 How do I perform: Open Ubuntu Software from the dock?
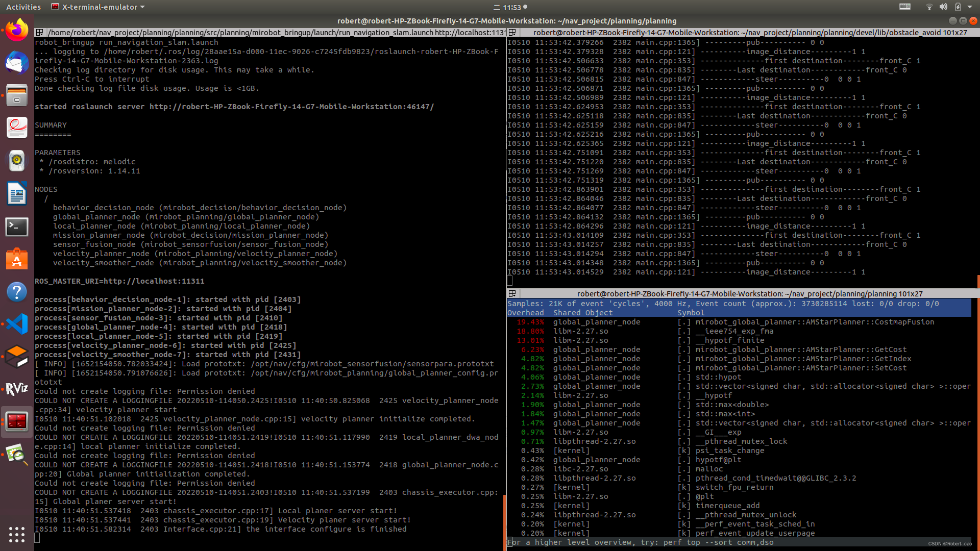(17, 259)
